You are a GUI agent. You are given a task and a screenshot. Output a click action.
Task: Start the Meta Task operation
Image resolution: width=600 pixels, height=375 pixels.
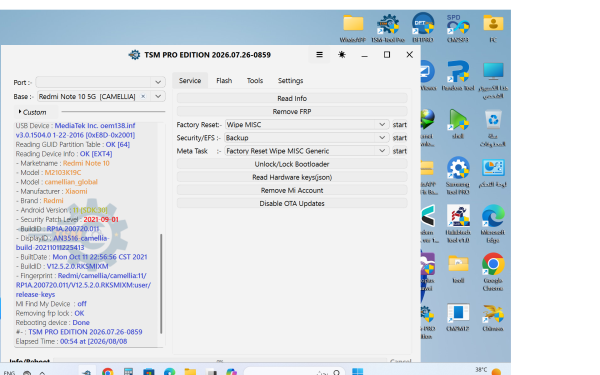[399, 151]
